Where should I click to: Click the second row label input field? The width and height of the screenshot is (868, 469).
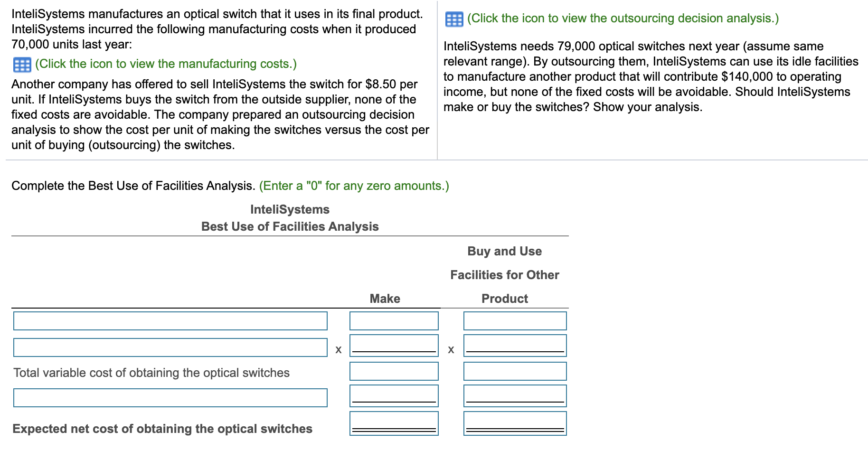pyautogui.click(x=170, y=347)
